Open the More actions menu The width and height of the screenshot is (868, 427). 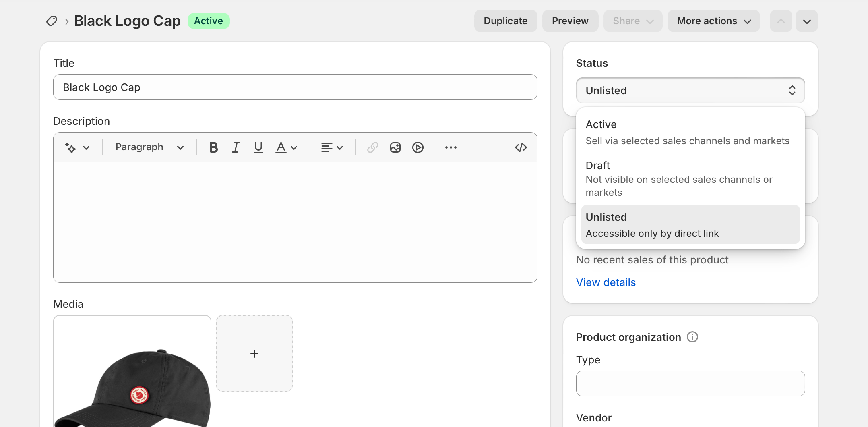(x=714, y=21)
